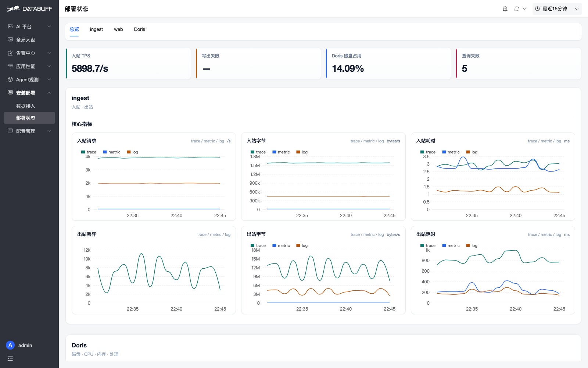This screenshot has width=588, height=368.
Task: Click the 全局大盘 sidebar icon
Action: click(x=10, y=40)
